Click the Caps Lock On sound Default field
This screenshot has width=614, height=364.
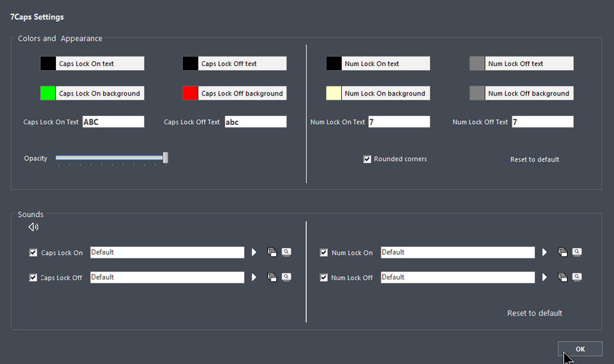pos(167,252)
